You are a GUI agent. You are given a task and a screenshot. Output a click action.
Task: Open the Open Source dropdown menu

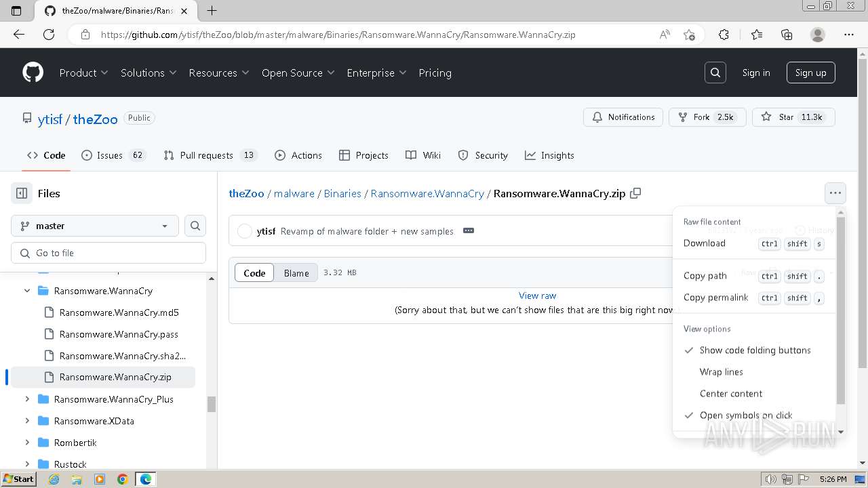click(x=298, y=73)
